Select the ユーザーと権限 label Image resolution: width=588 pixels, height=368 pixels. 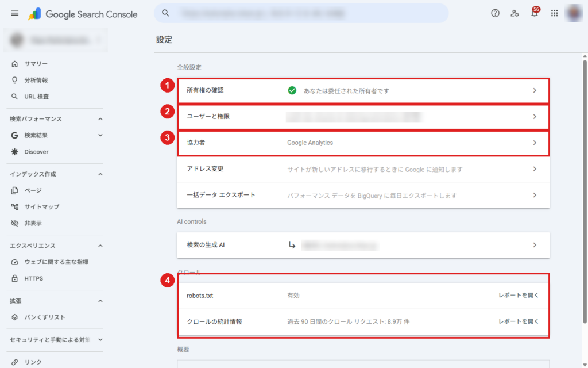click(x=208, y=117)
